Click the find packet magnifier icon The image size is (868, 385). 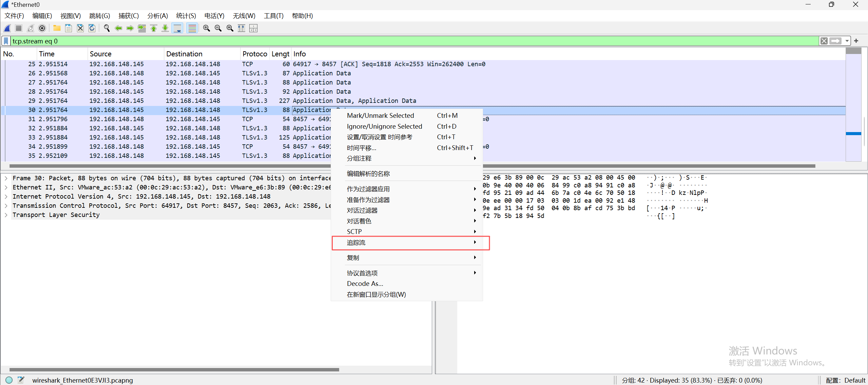(x=107, y=28)
